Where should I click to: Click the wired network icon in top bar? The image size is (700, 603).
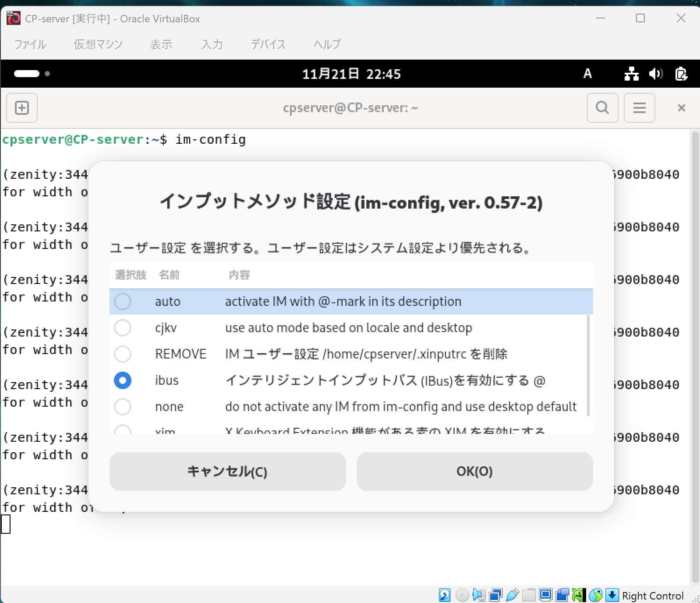click(x=631, y=74)
